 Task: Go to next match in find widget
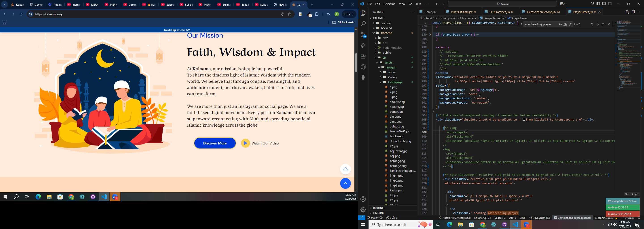coord(597,24)
